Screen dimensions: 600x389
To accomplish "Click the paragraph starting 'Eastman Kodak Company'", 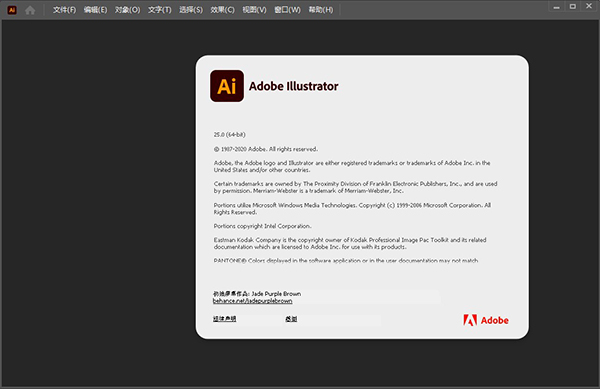I will [x=350, y=243].
